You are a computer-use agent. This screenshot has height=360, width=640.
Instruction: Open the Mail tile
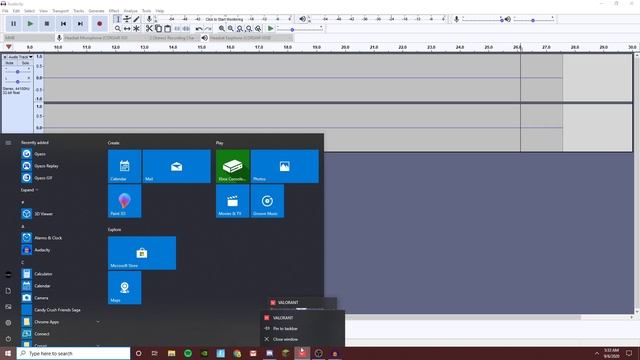tap(177, 166)
